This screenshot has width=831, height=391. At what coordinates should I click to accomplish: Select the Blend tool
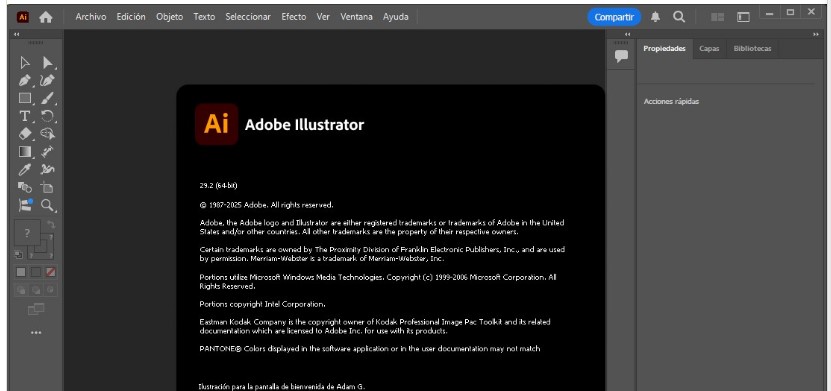coord(25,187)
